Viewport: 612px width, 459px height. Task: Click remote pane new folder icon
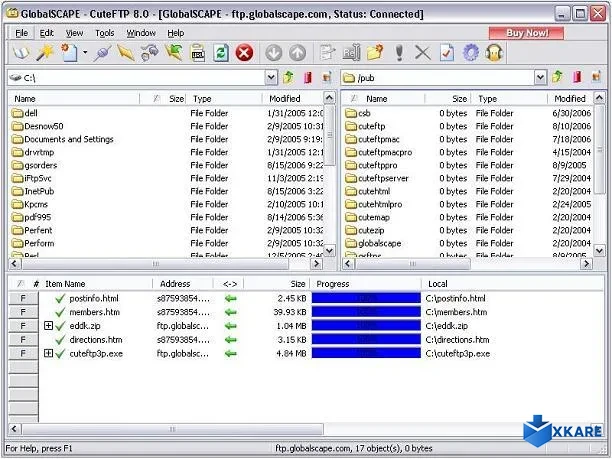(x=596, y=77)
